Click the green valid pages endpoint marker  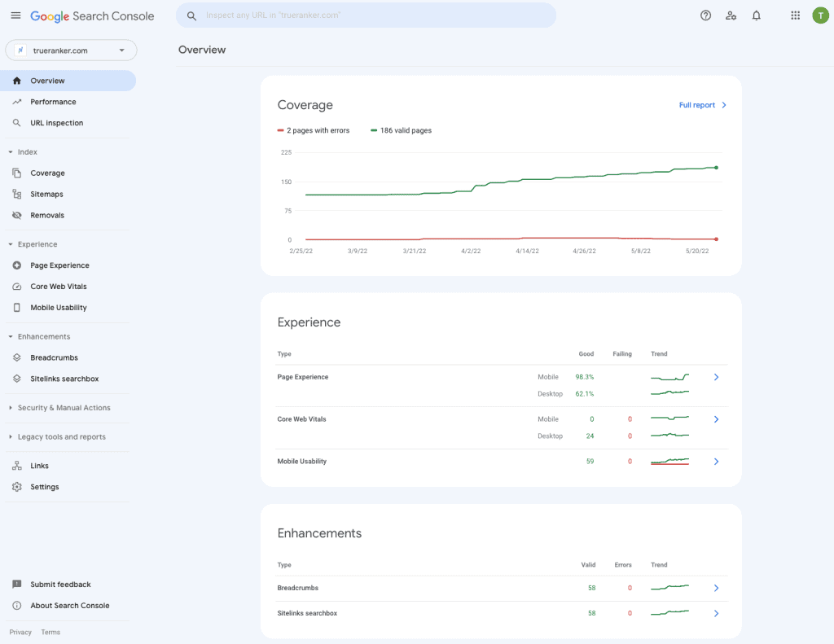click(x=716, y=168)
